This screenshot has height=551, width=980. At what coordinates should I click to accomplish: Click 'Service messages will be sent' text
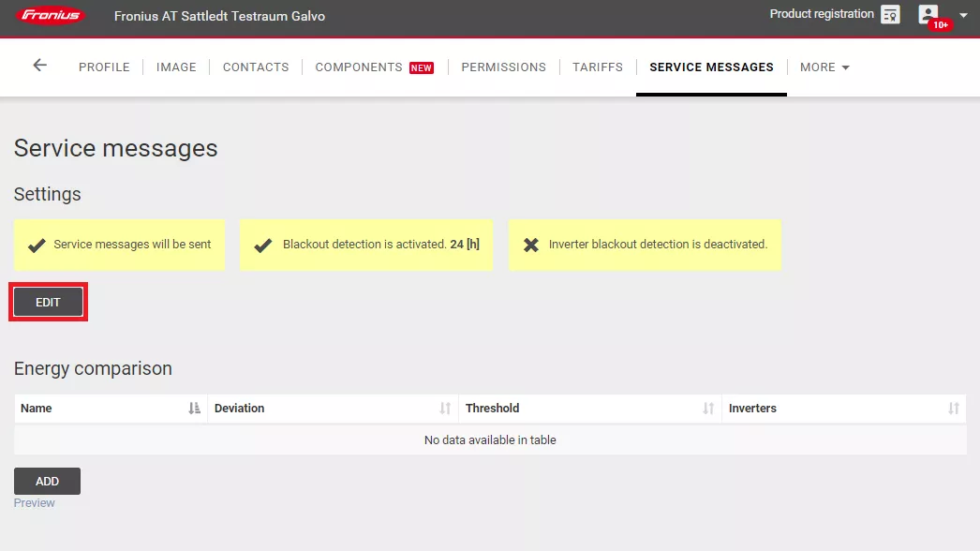132,245
